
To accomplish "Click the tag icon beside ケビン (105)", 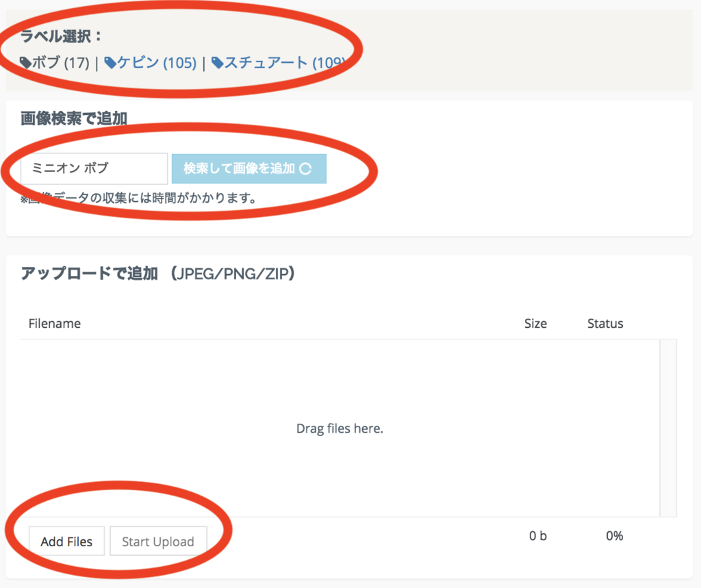I will 110,62.
